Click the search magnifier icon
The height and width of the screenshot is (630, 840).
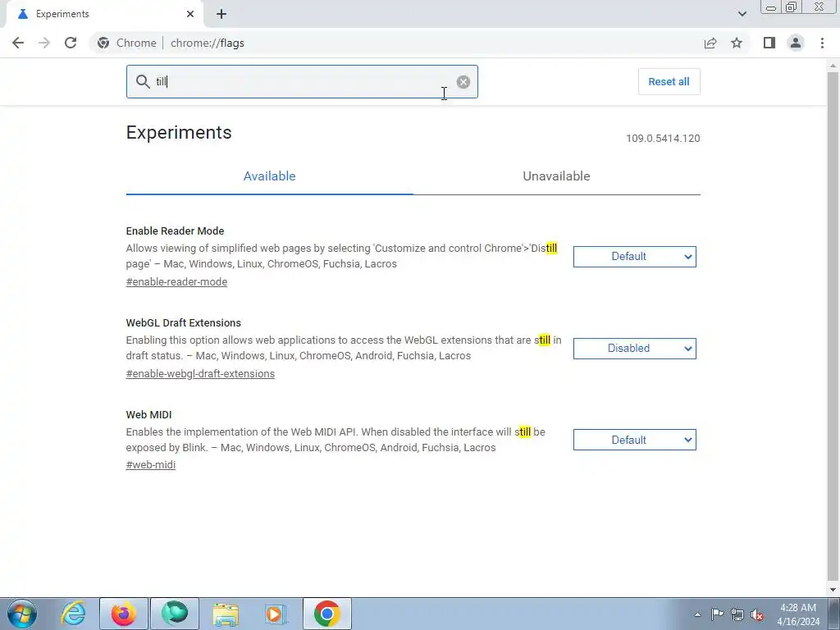143,81
